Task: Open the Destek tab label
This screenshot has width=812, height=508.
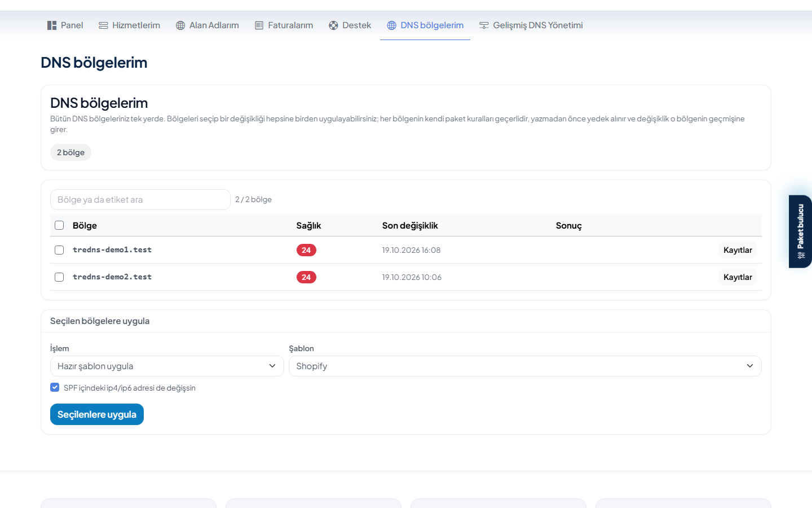Action: click(357, 25)
